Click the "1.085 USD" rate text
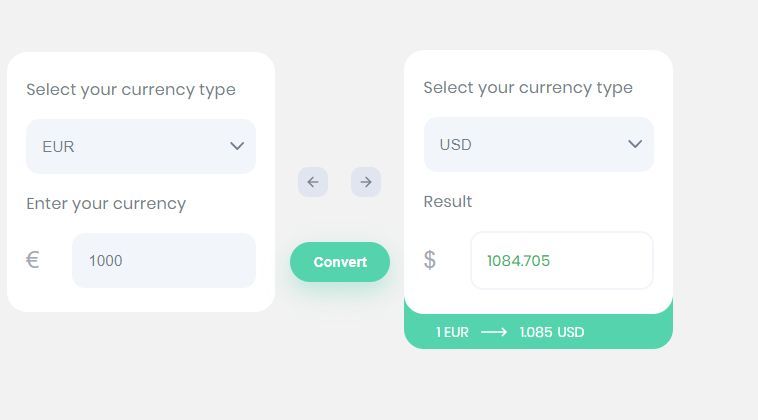Image resolution: width=758 pixels, height=420 pixels. [552, 332]
